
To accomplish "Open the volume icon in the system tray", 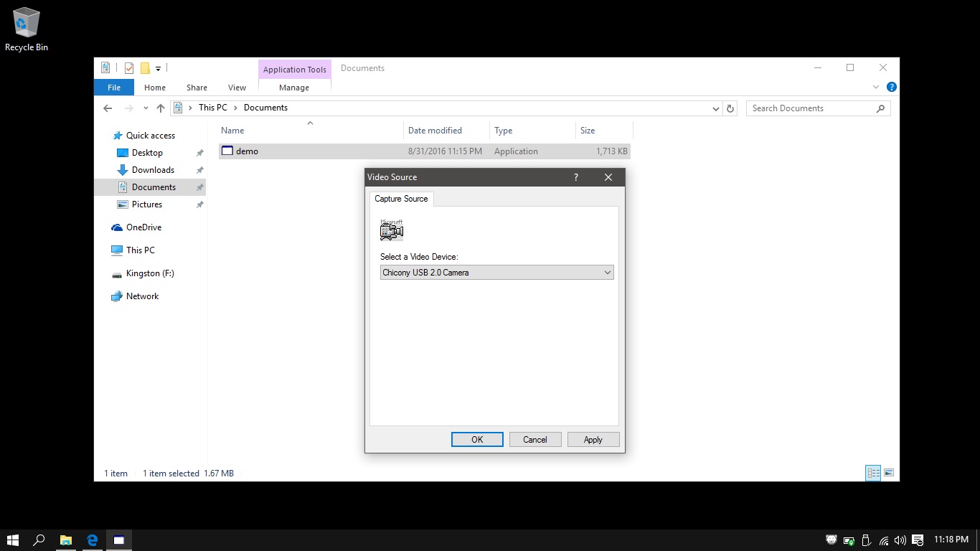I will tap(900, 540).
